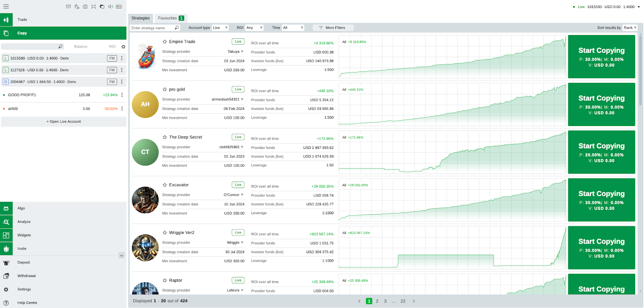Screen dimensions: 644x308
Task: Expand provider ahmedaah54321 dropdown arrow
Action: pos(242,99)
